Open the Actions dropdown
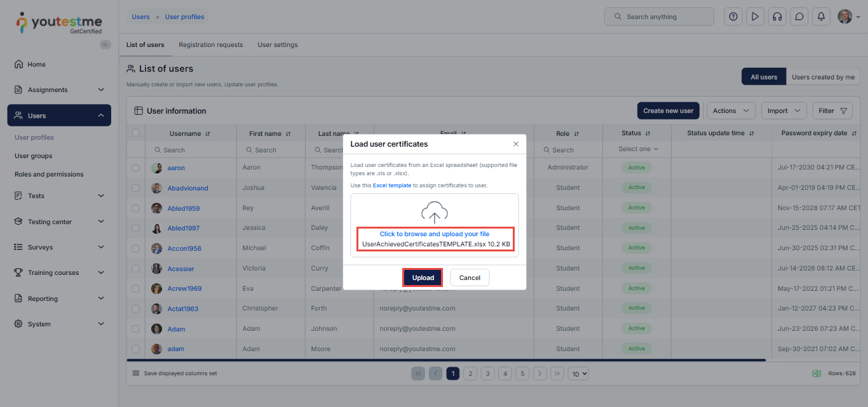 click(731, 110)
